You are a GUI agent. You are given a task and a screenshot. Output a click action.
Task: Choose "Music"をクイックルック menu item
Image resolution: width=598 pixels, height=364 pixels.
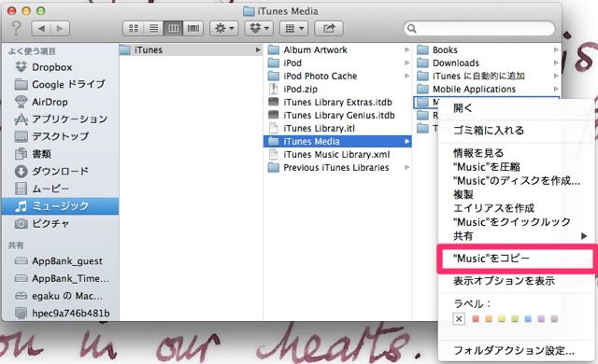click(517, 221)
